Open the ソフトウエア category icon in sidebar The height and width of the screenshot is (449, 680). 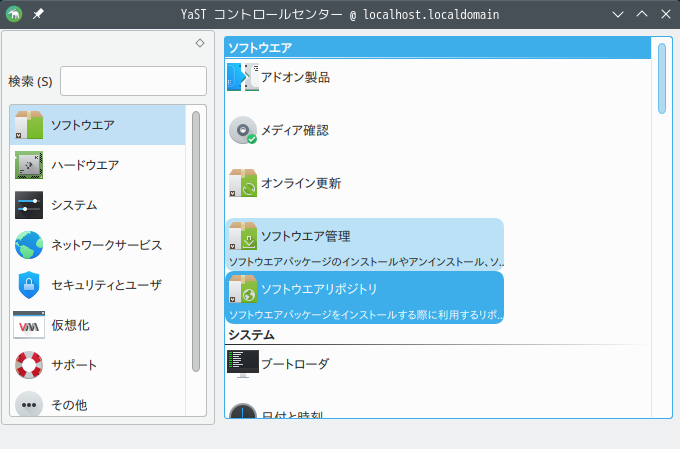(x=29, y=125)
